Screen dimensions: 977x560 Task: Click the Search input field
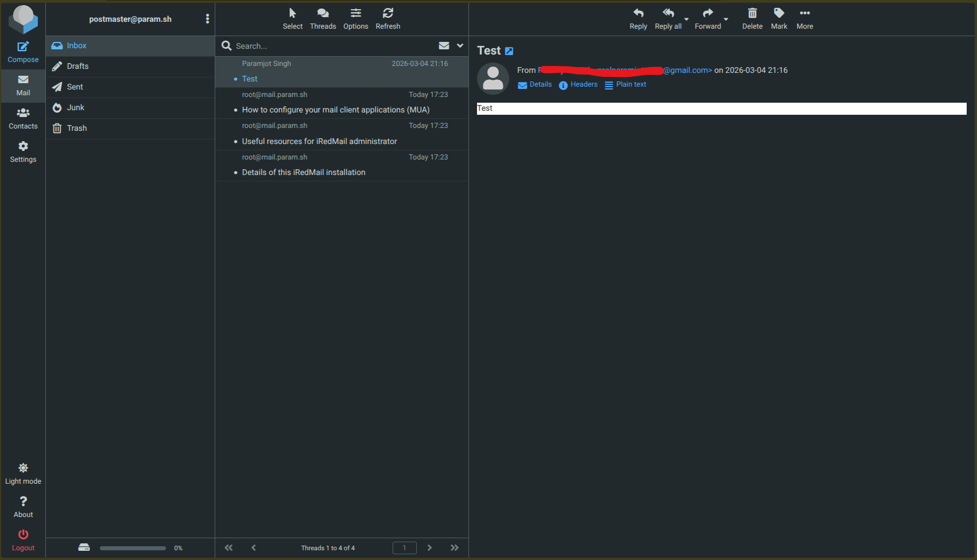[333, 46]
